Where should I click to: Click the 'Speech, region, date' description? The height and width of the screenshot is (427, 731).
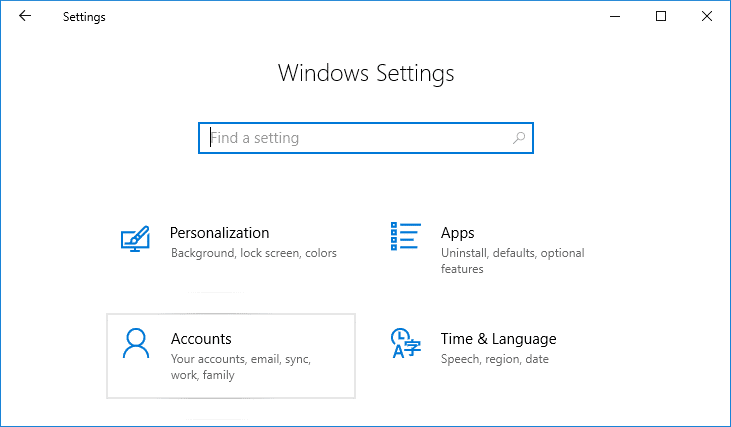tap(494, 359)
